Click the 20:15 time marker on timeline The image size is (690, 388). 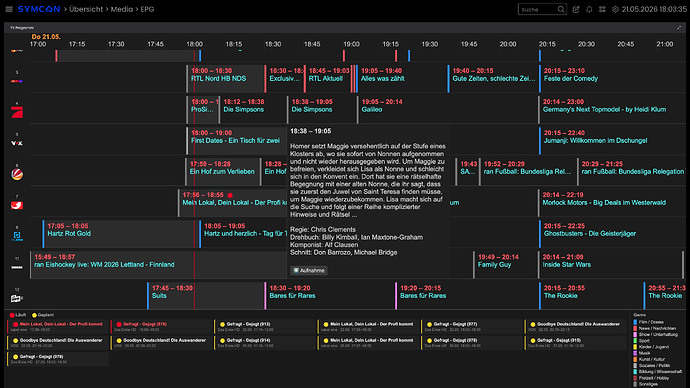[x=547, y=44]
